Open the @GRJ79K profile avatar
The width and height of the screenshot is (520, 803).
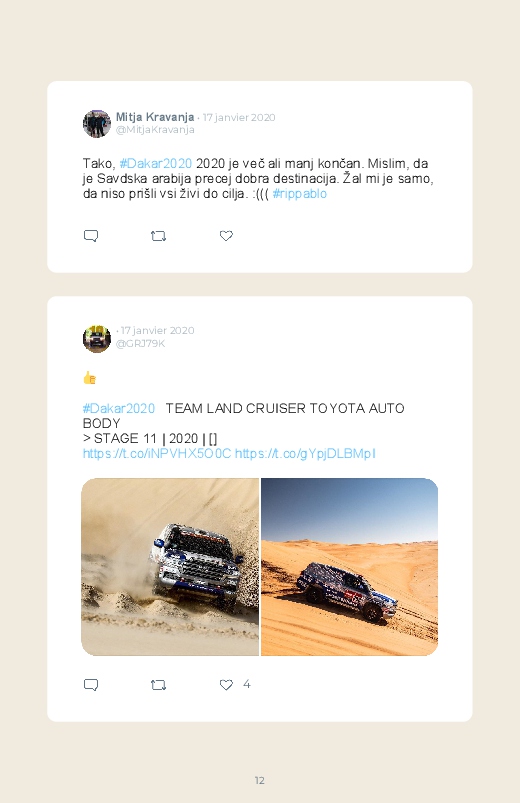pos(97,339)
